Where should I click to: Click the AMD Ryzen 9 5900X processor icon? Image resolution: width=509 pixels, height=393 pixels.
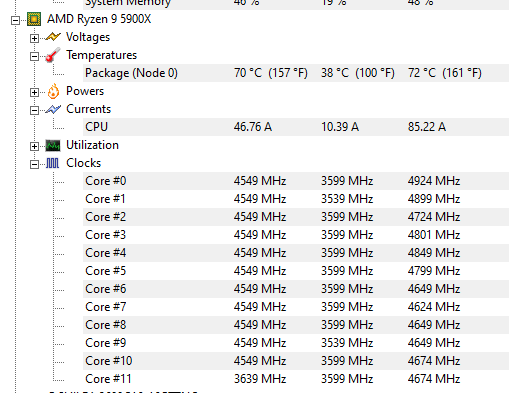(x=34, y=19)
